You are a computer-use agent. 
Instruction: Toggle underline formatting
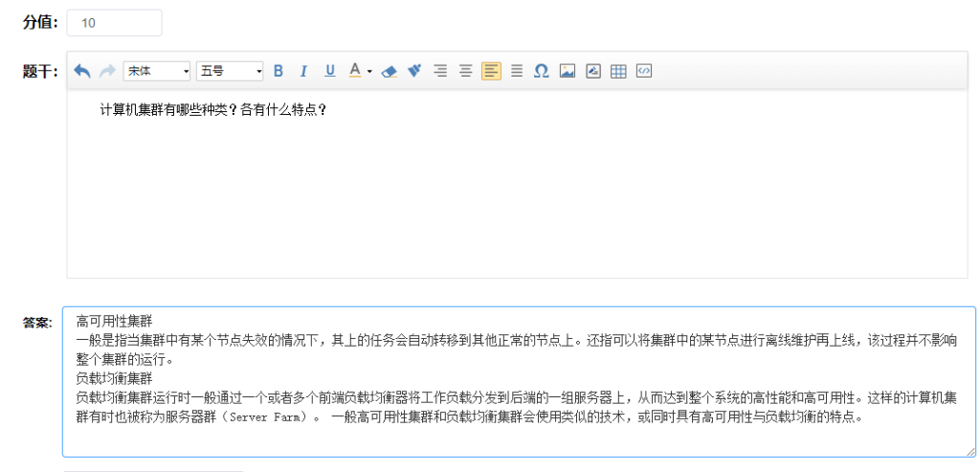[330, 72]
